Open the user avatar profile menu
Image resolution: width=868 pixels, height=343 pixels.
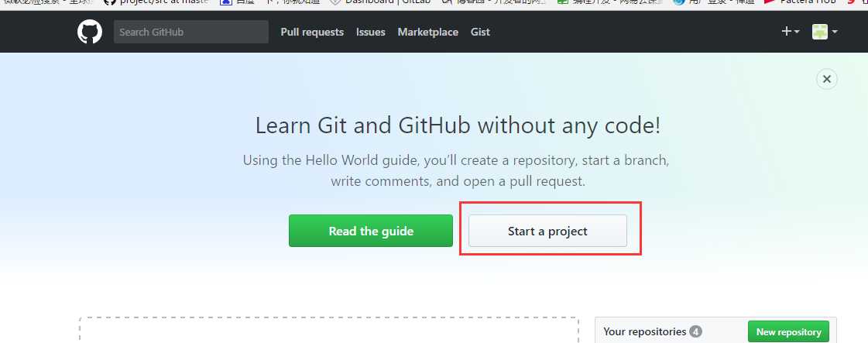pos(825,32)
